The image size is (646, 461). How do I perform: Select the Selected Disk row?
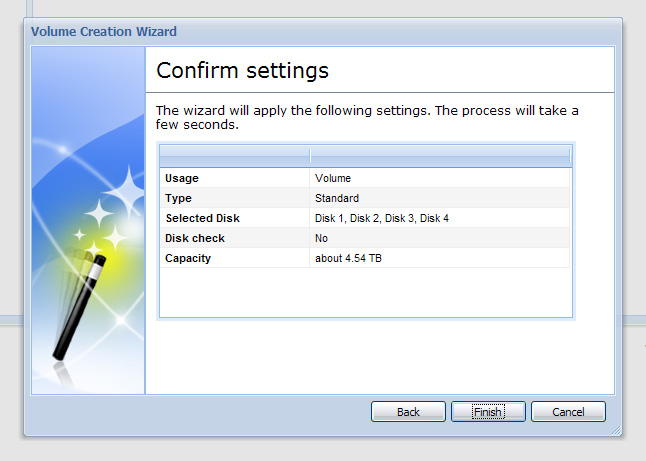click(365, 218)
